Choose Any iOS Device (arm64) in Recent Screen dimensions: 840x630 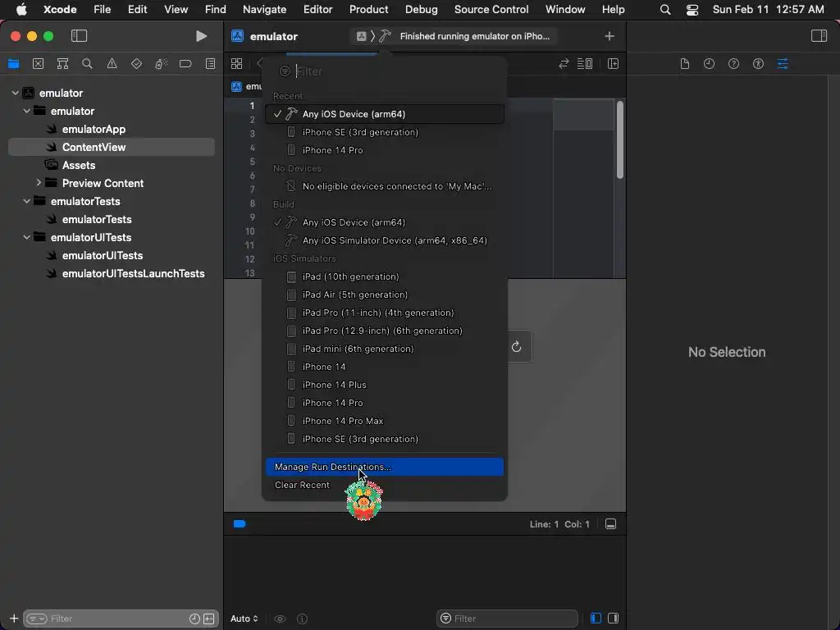(385, 114)
